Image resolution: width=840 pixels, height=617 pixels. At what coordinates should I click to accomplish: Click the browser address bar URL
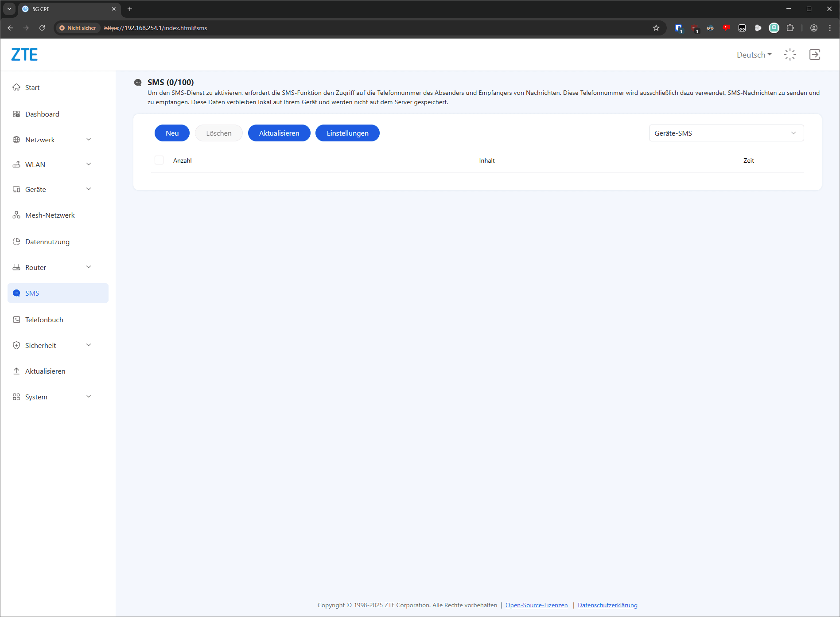[x=156, y=28]
